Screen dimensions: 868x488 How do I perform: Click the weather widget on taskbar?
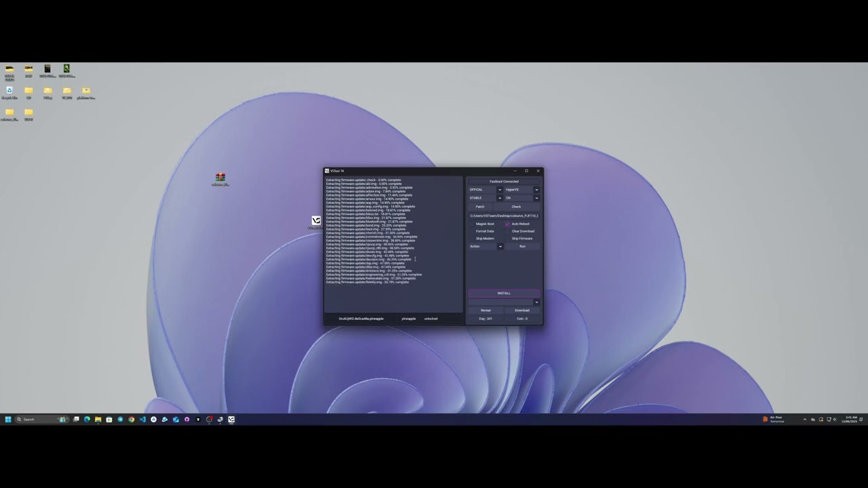pyautogui.click(x=774, y=420)
